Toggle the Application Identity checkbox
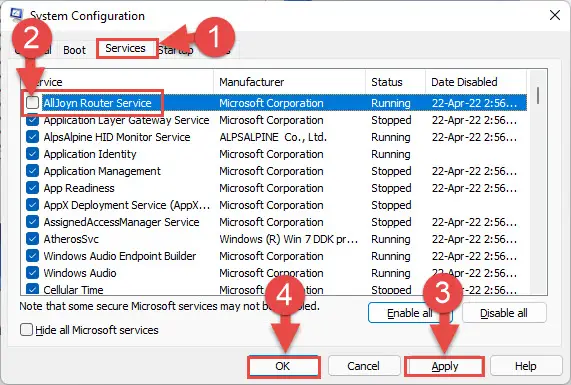 click(x=32, y=154)
